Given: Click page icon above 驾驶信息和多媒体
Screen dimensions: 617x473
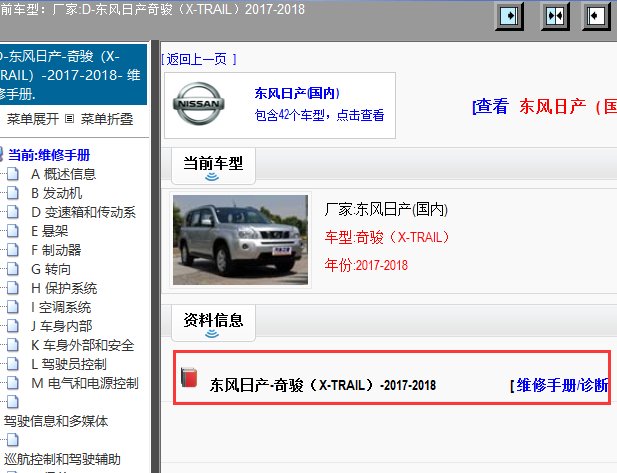Looking at the screenshot, I should coord(13,401).
